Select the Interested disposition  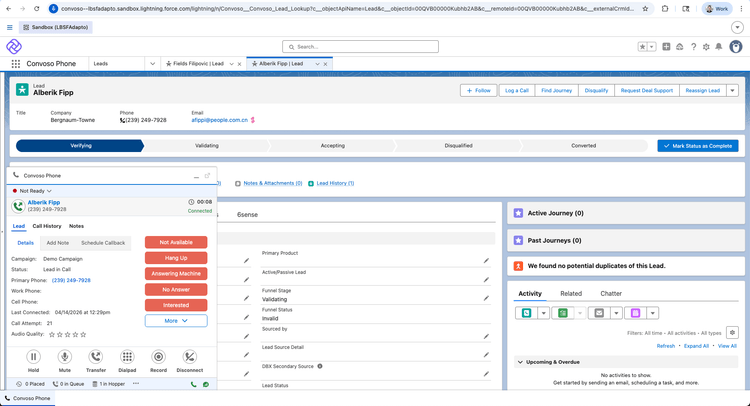176,305
